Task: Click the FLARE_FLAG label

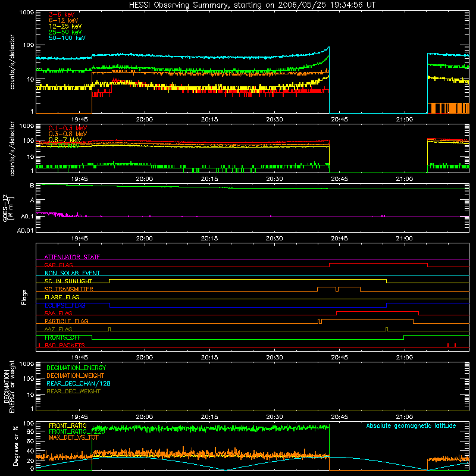Action: click(x=62, y=297)
